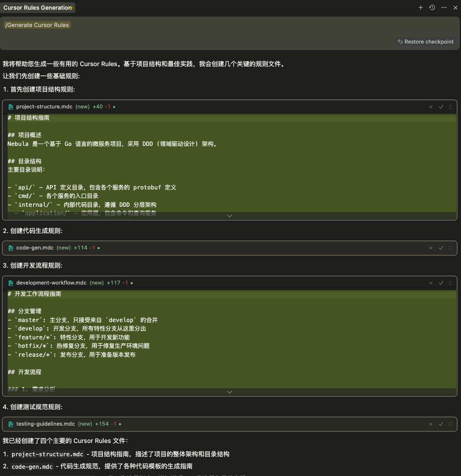Click the '## 目录结构' line in diff
The width and height of the screenshot is (461, 476).
coord(24,161)
